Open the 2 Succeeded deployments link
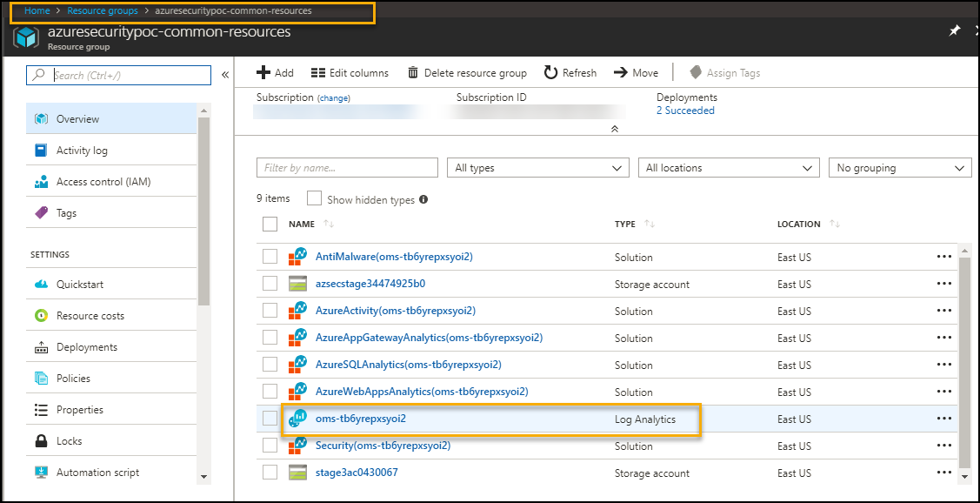The width and height of the screenshot is (980, 503). pos(685,111)
